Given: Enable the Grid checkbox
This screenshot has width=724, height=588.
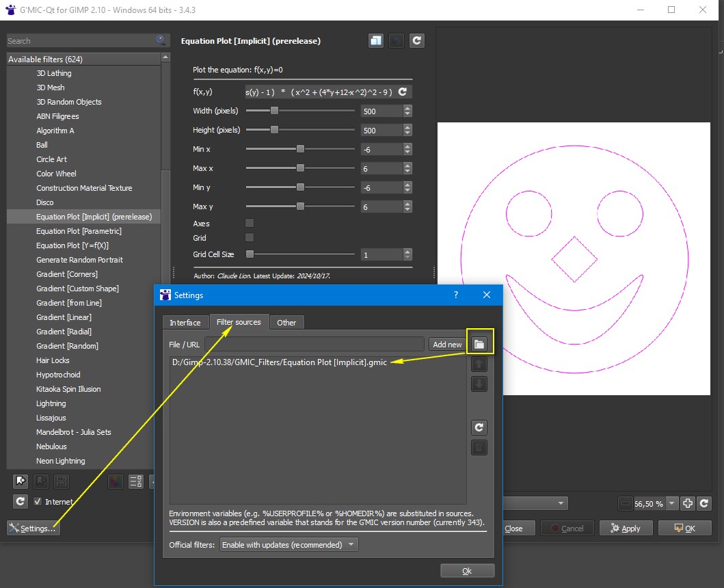Looking at the screenshot, I should click(x=250, y=237).
